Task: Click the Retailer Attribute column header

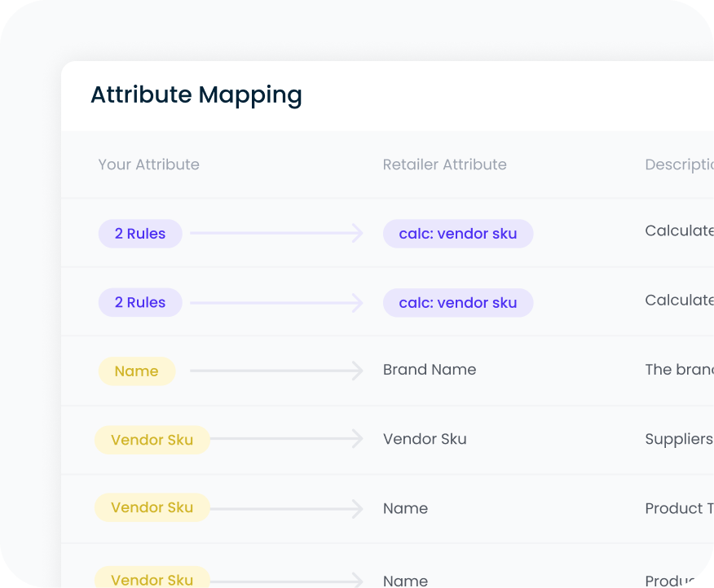Action: point(444,165)
